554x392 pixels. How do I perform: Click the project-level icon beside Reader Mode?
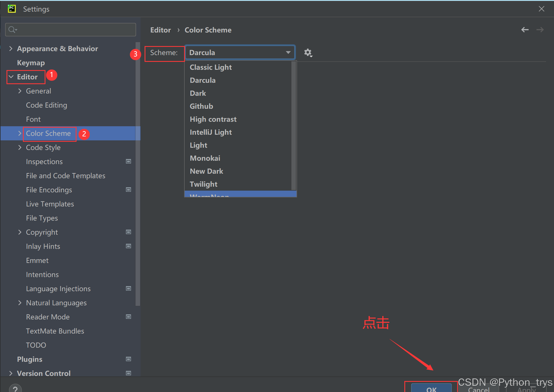point(128,317)
